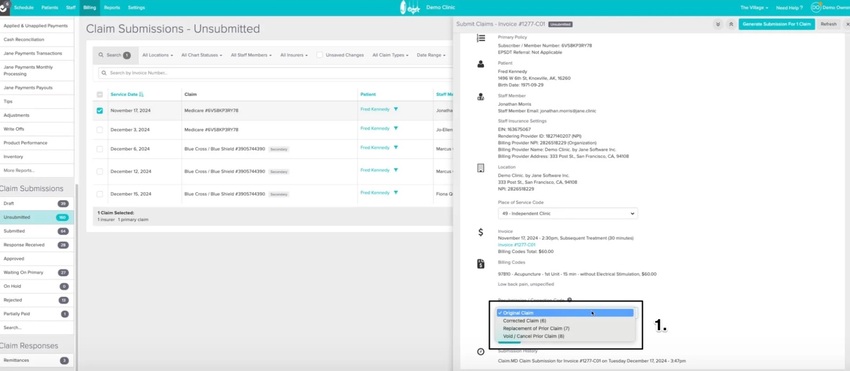Click filter triangle beside Fred Kennedy, November 17 row
850x371 pixels.
tap(396, 109)
